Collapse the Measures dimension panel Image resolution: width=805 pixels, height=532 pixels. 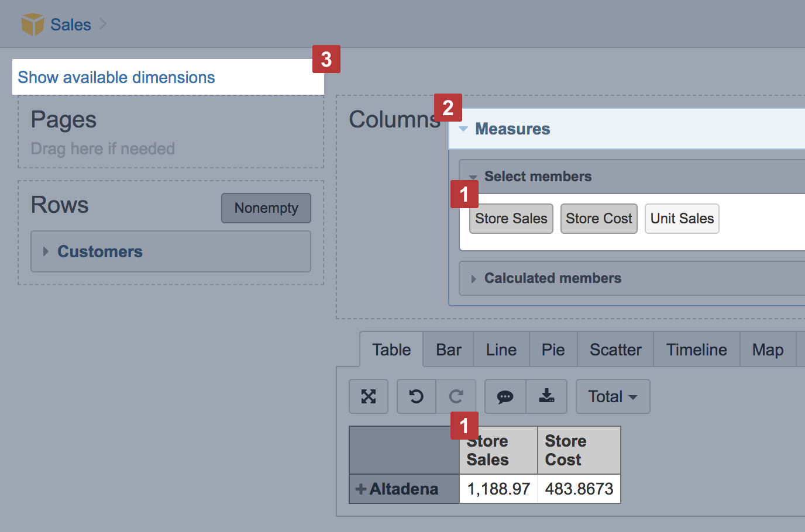pyautogui.click(x=463, y=129)
